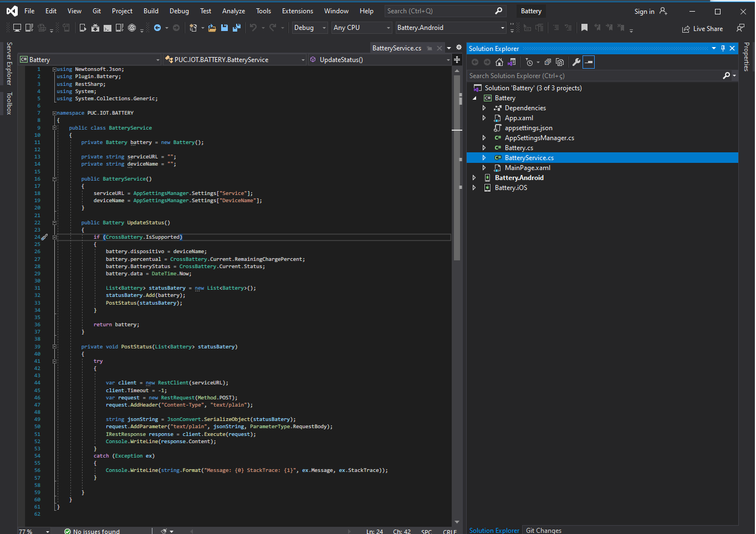Toggle a bookmark using the bookmark icon
756x534 pixels.
[x=584, y=28]
